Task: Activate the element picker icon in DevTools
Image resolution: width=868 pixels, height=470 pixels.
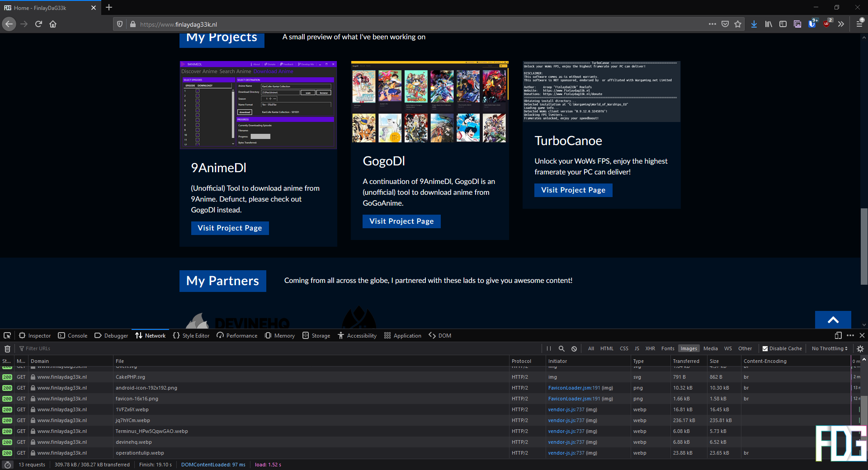Action: point(7,336)
